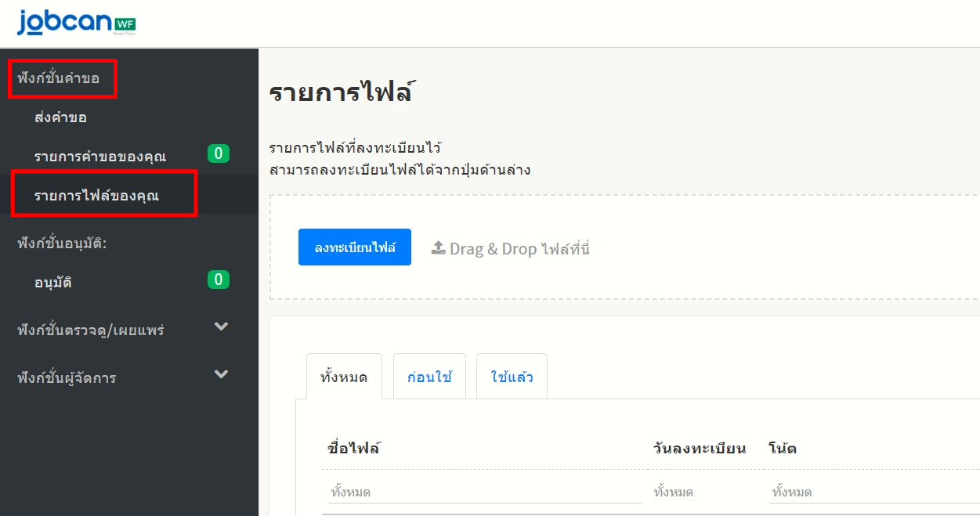Go to the อนุมัติ sidebar item
The image size is (980, 516).
coord(53,282)
